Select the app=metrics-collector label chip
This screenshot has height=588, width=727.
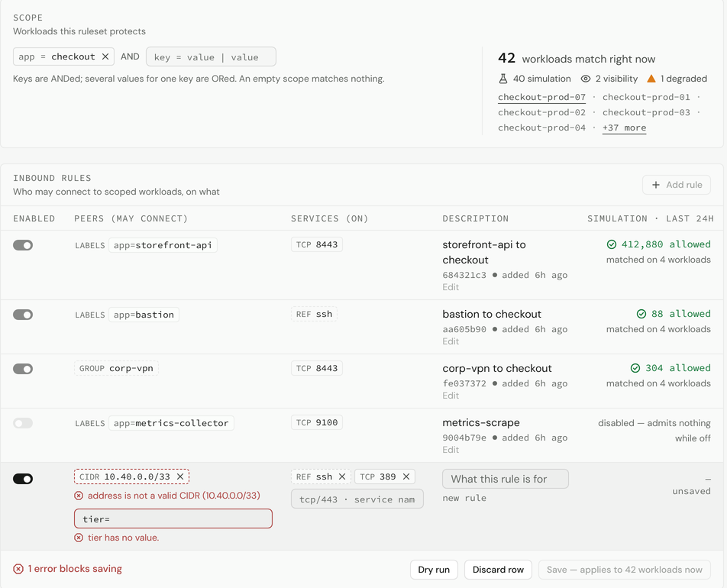point(171,423)
